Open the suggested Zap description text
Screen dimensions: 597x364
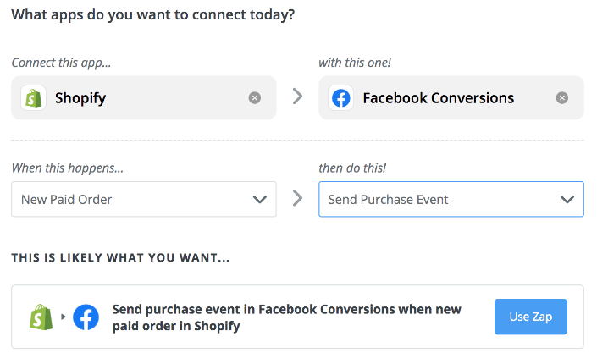tap(287, 317)
